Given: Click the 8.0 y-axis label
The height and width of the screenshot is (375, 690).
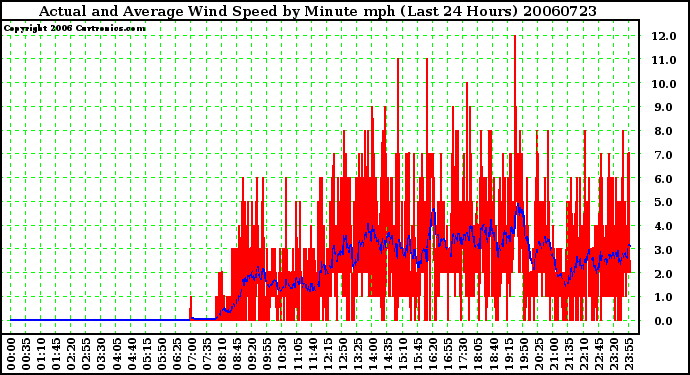Looking at the screenshot, I should click(664, 131).
